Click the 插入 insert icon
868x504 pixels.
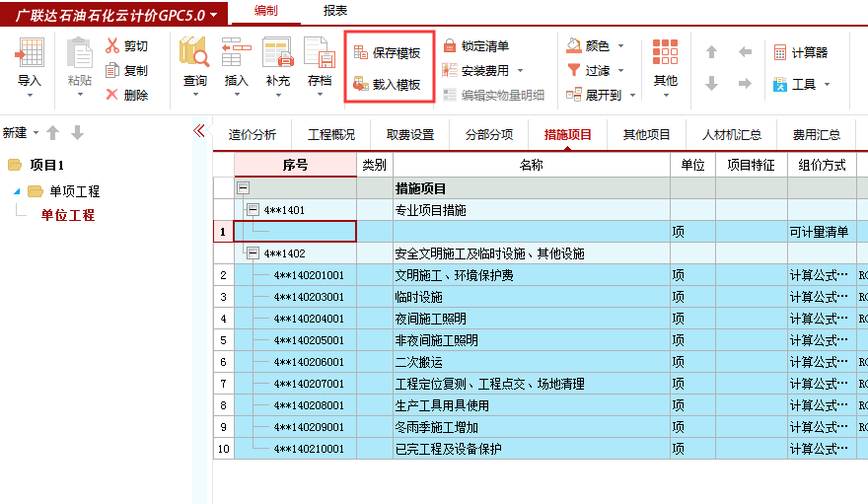237,53
